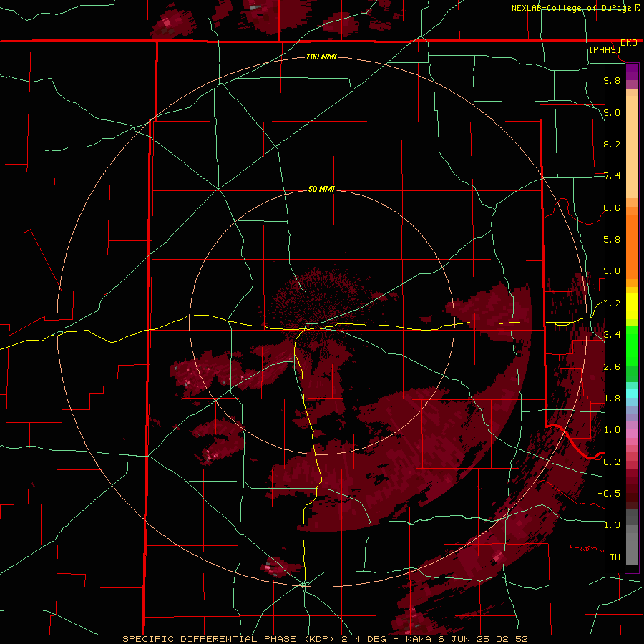The height and width of the screenshot is (644, 644).
Task: Click the 4.2 legend value
Action: [612, 303]
